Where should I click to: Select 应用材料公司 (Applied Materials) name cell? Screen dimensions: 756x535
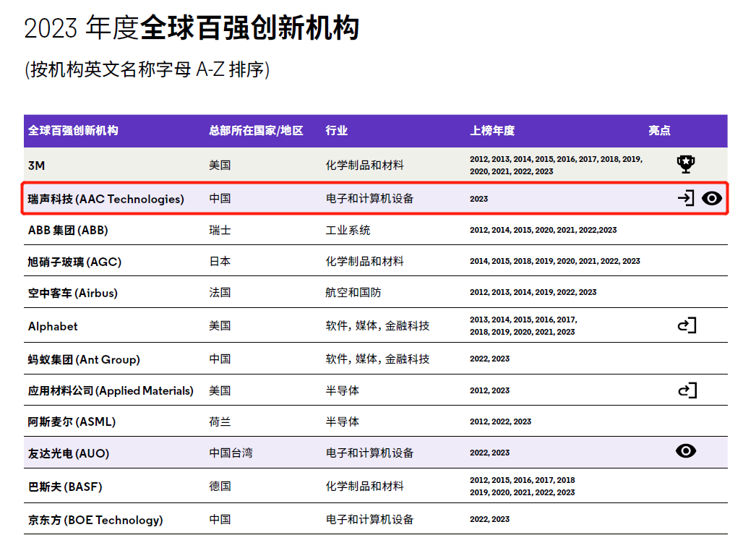[111, 390]
